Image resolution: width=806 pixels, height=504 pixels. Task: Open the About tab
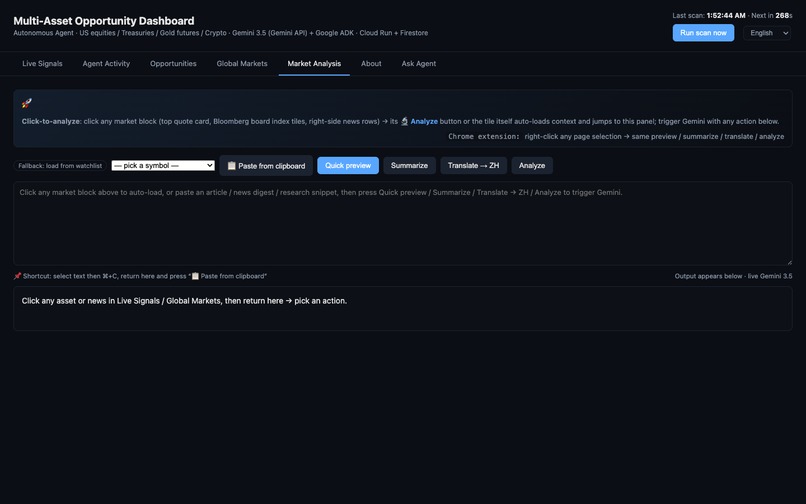click(x=371, y=64)
